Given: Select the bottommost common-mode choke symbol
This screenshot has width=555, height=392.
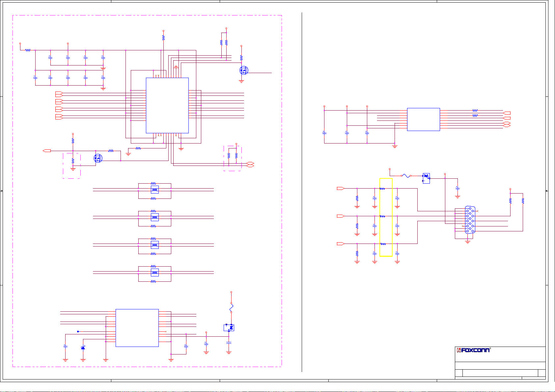Looking at the screenshot, I should point(155,273).
